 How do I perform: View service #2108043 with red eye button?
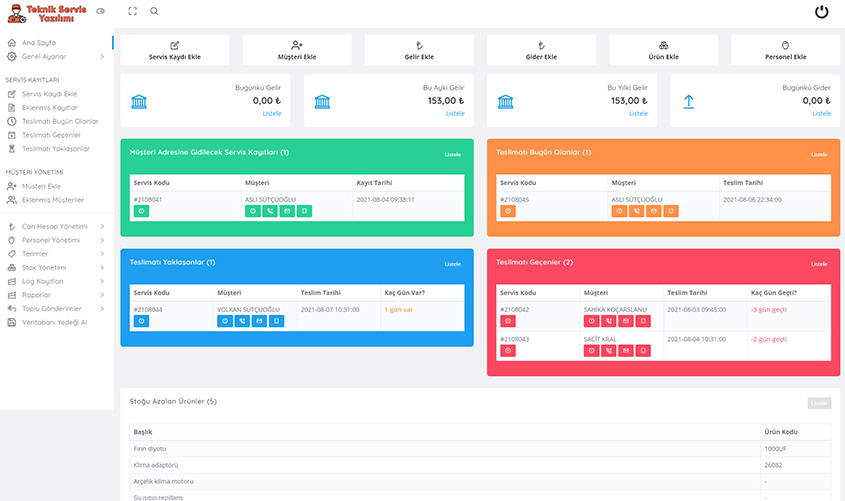[508, 351]
